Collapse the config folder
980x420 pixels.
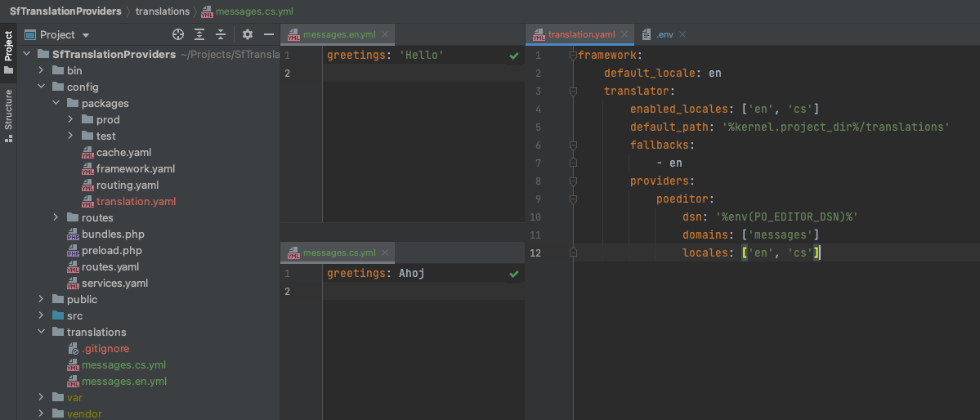coord(41,87)
